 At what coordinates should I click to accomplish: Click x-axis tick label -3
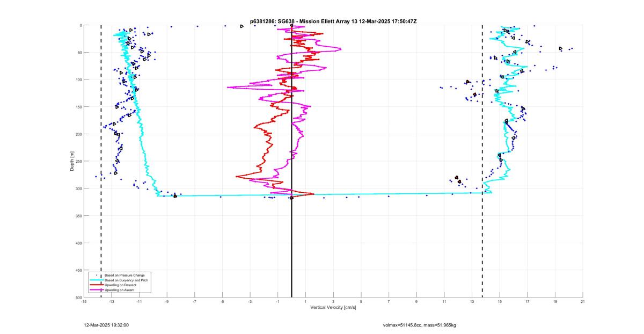[x=250, y=301]
